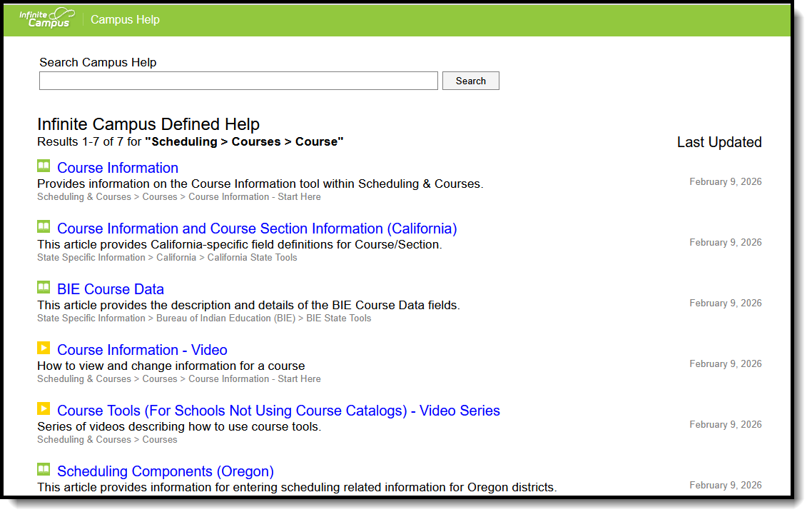Click the description about California-specific field definitions

click(240, 244)
